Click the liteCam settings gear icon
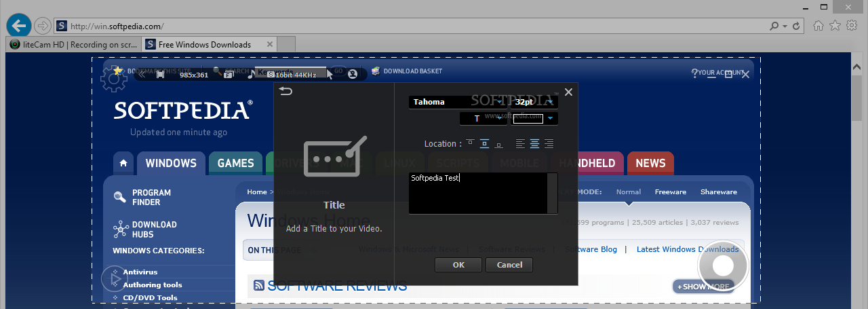The height and width of the screenshot is (309, 868). pos(114,79)
